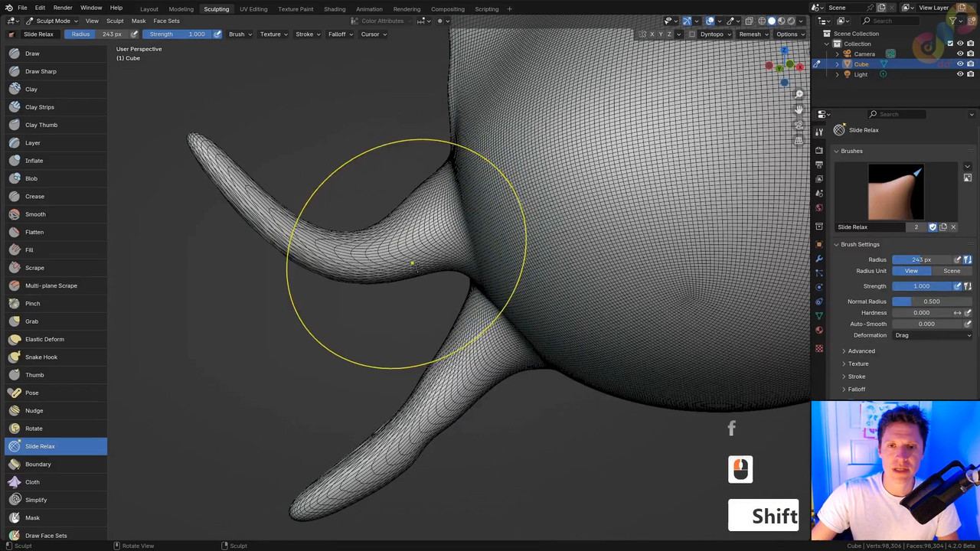
Task: Select the Boundary brush tool
Action: click(x=55, y=464)
